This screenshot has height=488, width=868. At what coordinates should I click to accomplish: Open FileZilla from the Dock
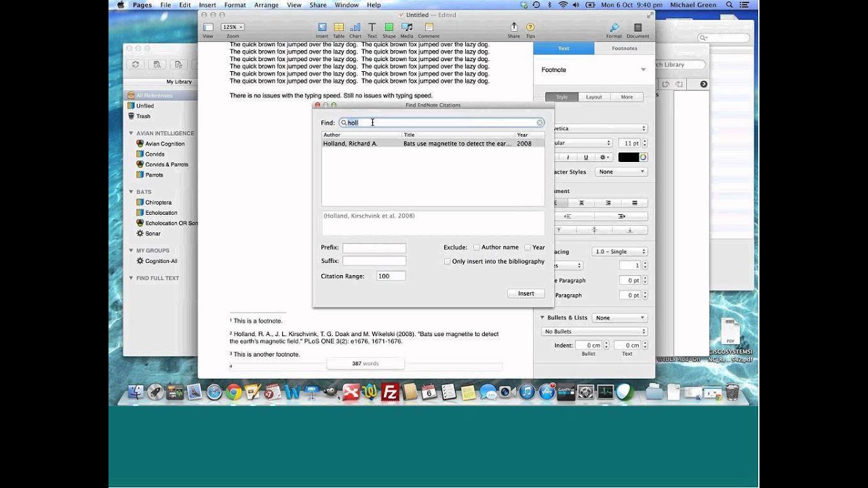click(x=390, y=392)
